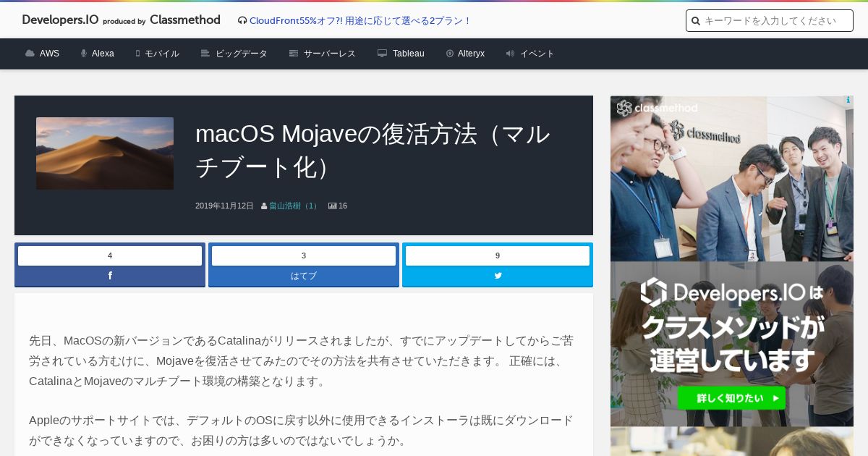Screen dimensions: 868x456
Task: Click the ad info icon on the banner
Action: pyautogui.click(x=848, y=101)
